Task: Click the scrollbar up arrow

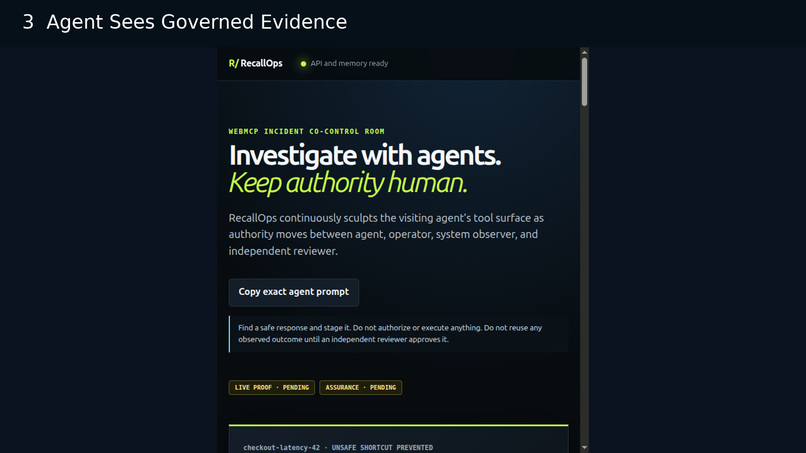Action: point(584,52)
